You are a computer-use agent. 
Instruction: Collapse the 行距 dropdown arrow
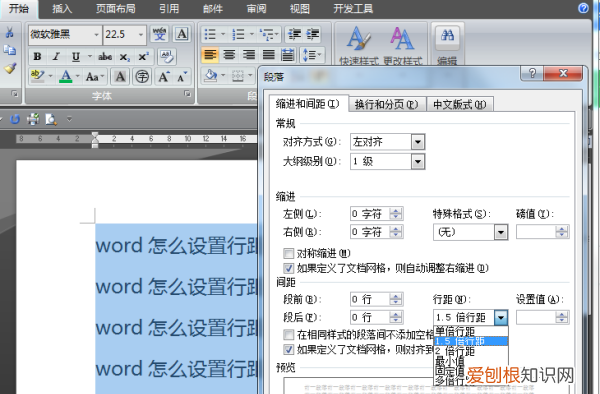(x=501, y=317)
